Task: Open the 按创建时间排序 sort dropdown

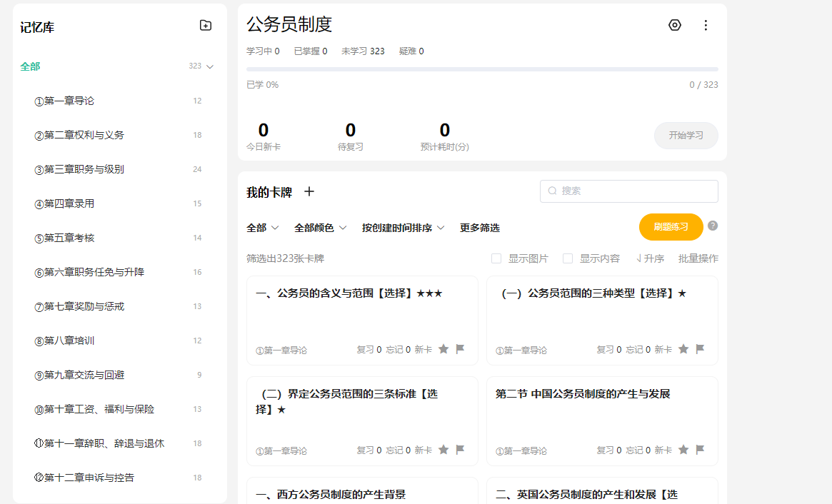Action: [x=404, y=228]
